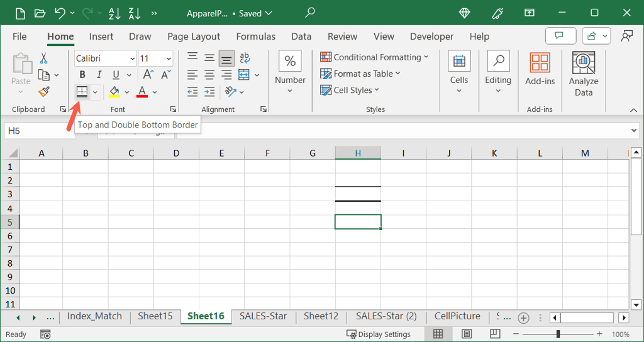
Task: Click the Sort A to Z icon
Action: (x=114, y=13)
